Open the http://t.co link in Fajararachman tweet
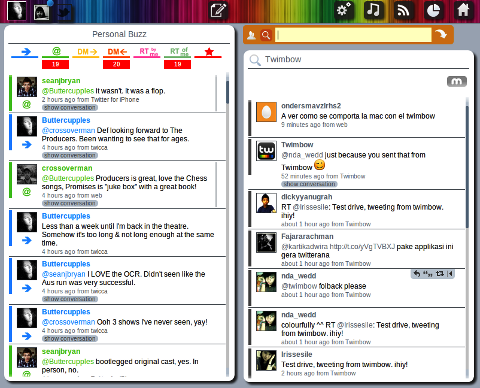The image size is (480, 388). pyautogui.click(x=362, y=247)
